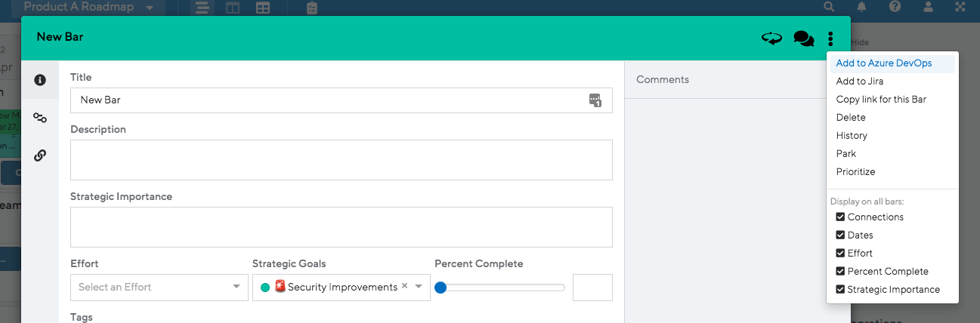The image size is (980, 323).
Task: Click the search magnifier in top bar
Action: [x=829, y=7]
